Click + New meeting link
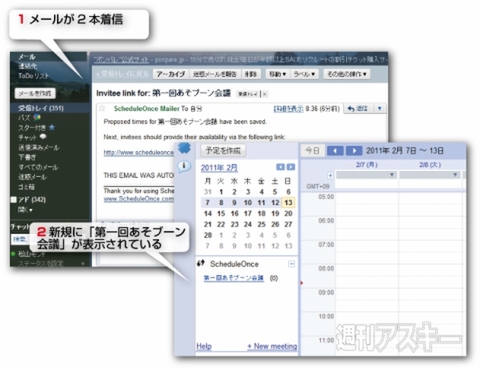Viewport: 480px width, 370px height. click(272, 346)
